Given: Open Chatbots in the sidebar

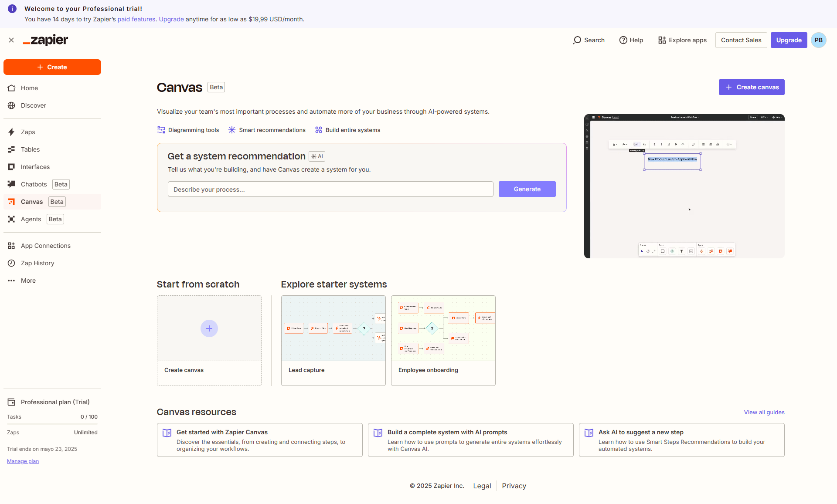Looking at the screenshot, I should click(52, 184).
